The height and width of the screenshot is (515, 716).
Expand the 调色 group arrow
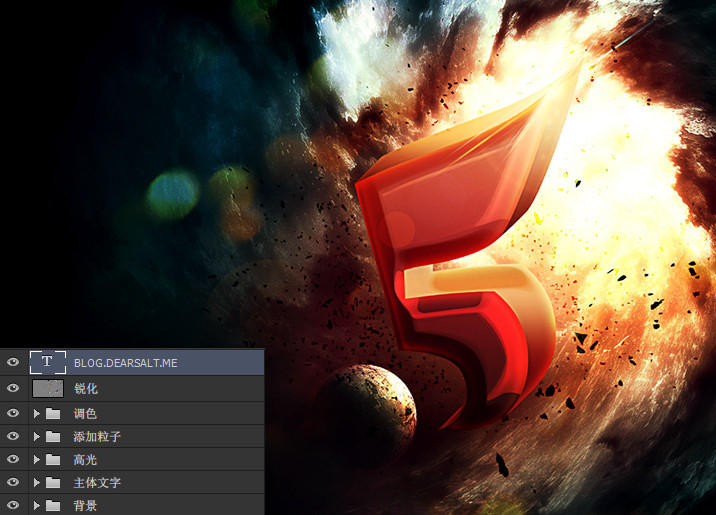[37, 414]
